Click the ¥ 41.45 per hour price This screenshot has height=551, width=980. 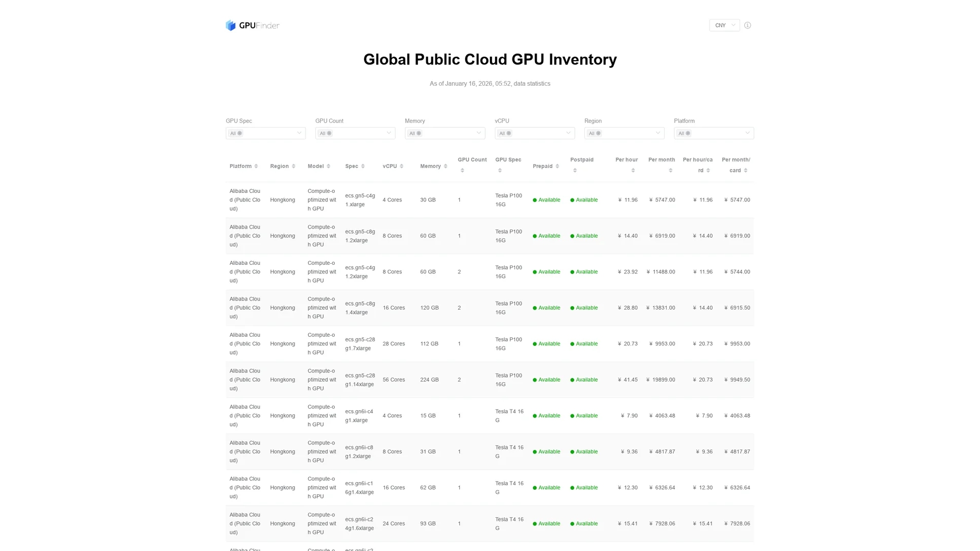[x=628, y=380]
